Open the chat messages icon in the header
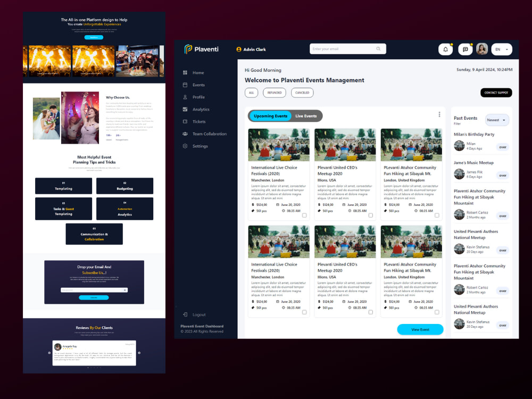 click(465, 49)
